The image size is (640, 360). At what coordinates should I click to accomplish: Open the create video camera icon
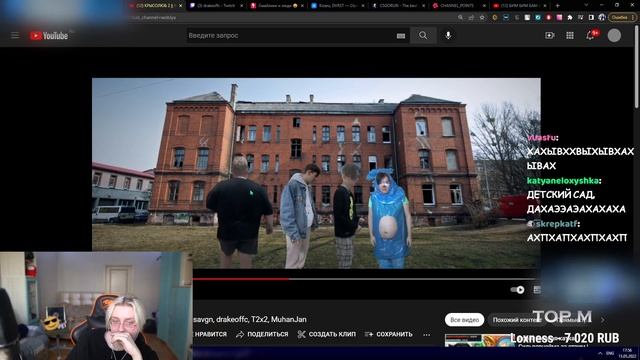pos(549,36)
